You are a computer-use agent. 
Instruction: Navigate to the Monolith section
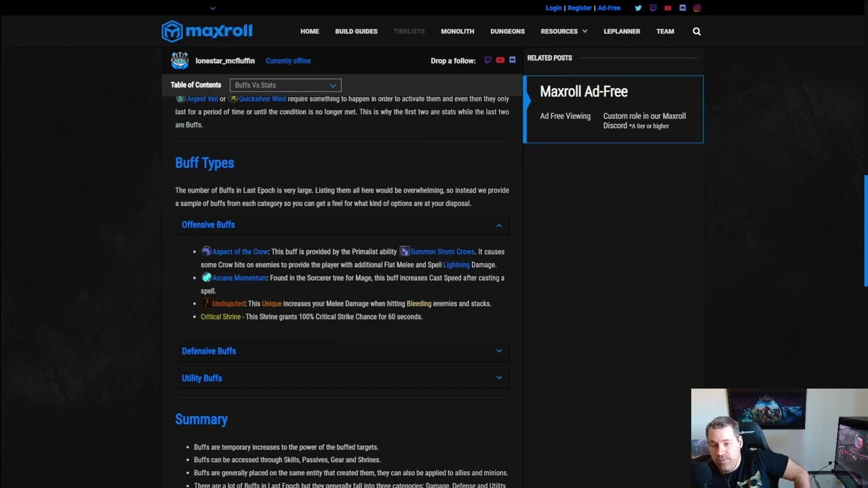[458, 31]
